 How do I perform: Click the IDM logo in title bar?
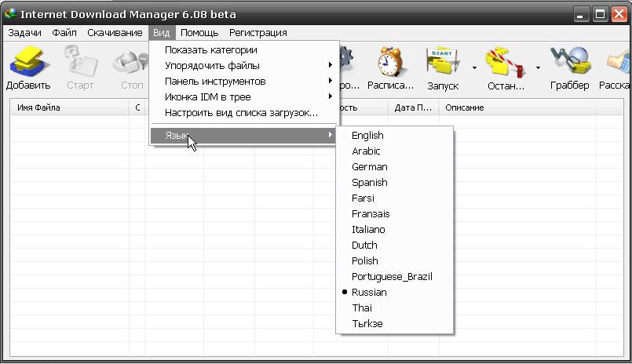tap(10, 14)
